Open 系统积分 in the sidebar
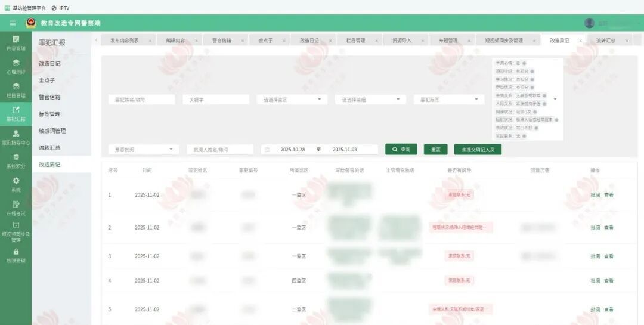Image resolution: width=644 pixels, height=325 pixels. (x=16, y=162)
